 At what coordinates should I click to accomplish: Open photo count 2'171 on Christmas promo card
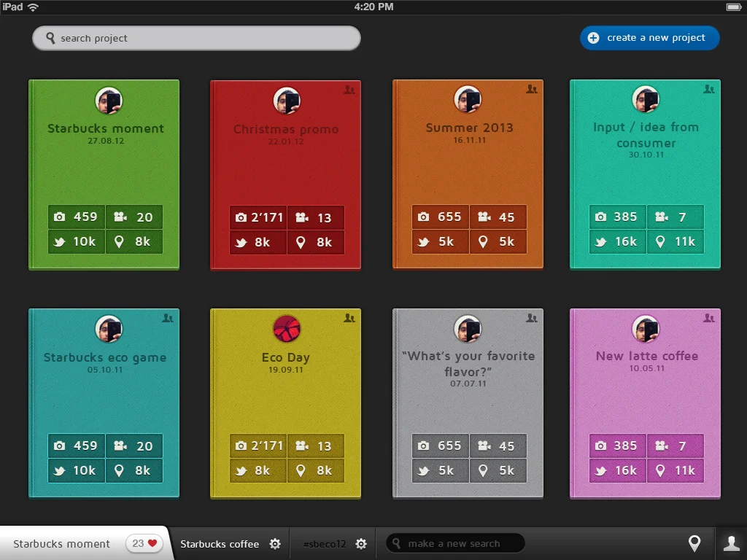tap(258, 217)
